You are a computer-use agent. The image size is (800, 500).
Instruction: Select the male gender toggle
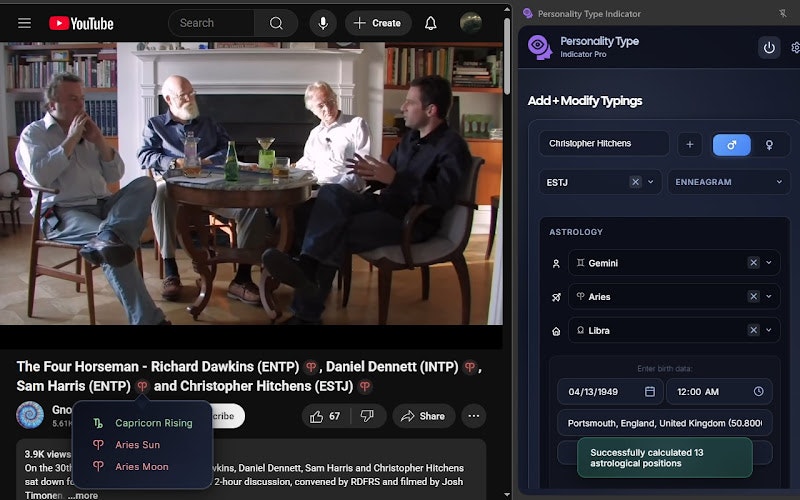click(732, 145)
